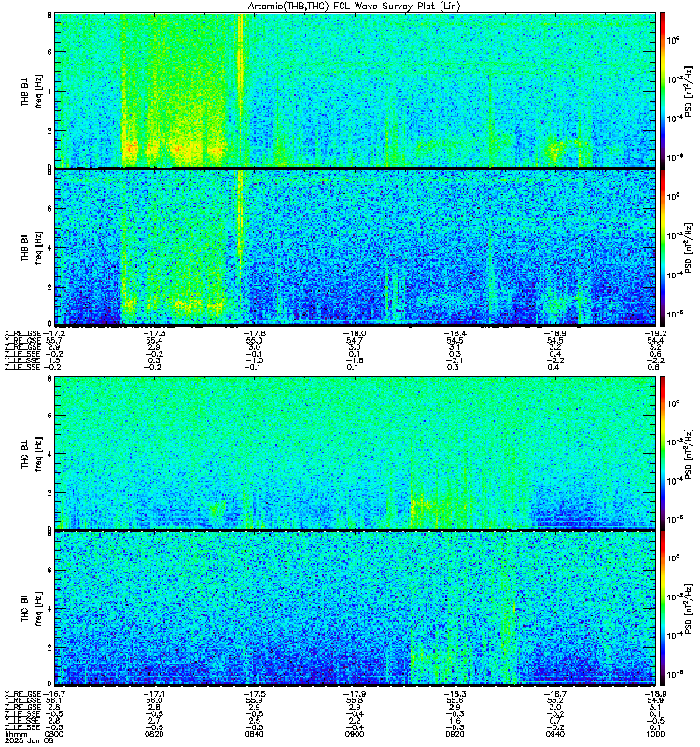Click the X_RE_GSE row label under THC panels
Screen dimensions: 700x747
(22, 694)
